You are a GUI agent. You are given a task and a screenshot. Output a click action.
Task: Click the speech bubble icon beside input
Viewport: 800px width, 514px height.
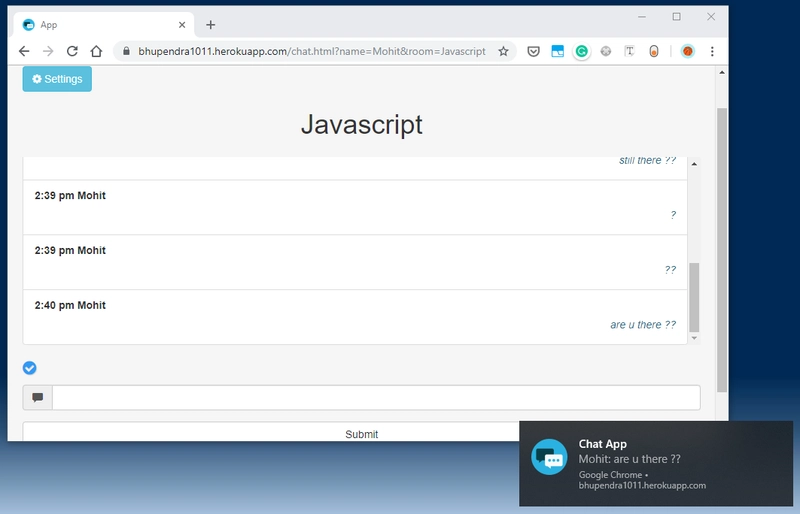click(x=38, y=398)
